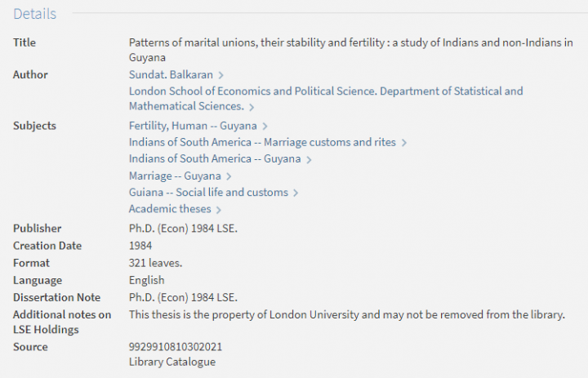Click the thesis title text
The image size is (588, 378).
[x=350, y=42]
